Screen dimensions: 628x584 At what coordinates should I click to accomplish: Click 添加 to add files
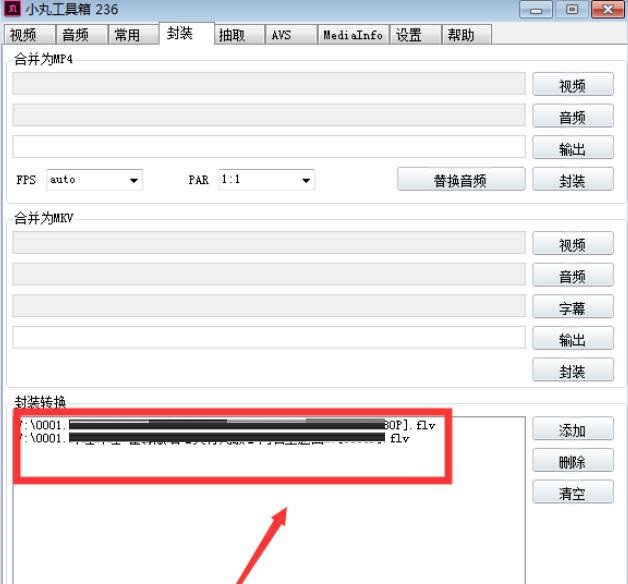573,429
